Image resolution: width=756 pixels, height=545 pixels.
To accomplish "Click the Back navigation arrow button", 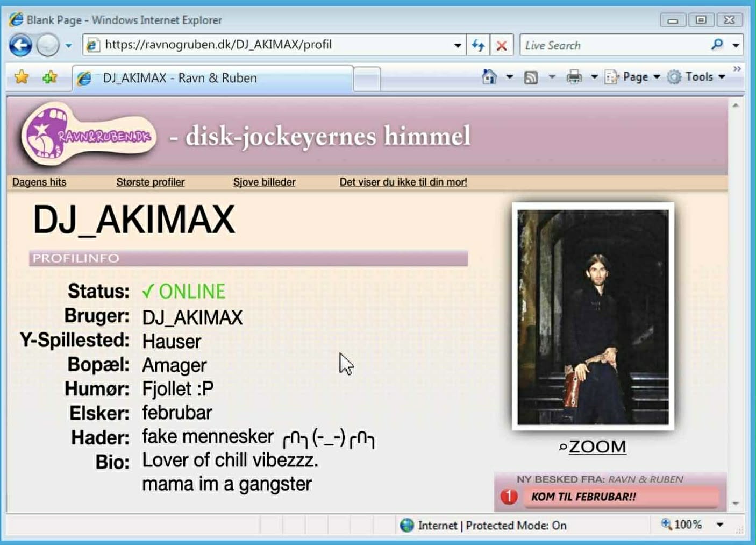I will pos(20,45).
